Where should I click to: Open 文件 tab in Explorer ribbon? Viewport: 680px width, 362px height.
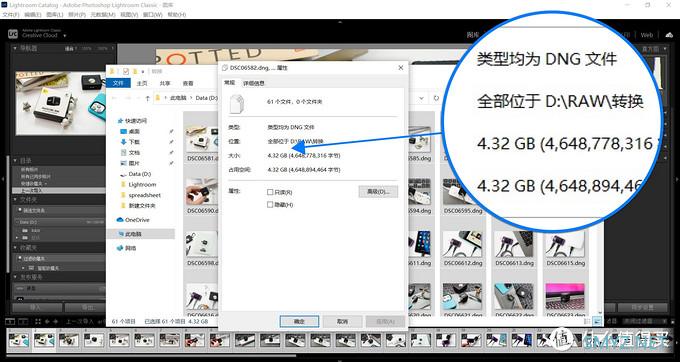point(118,83)
